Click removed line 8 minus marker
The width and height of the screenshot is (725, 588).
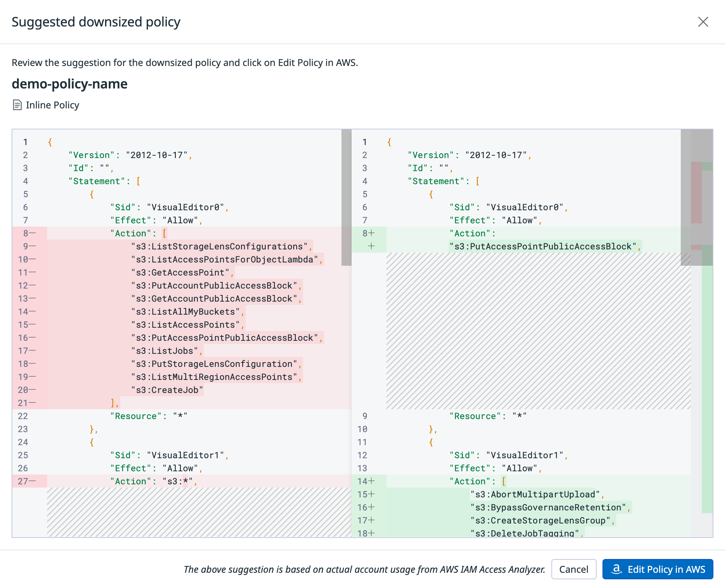(32, 233)
